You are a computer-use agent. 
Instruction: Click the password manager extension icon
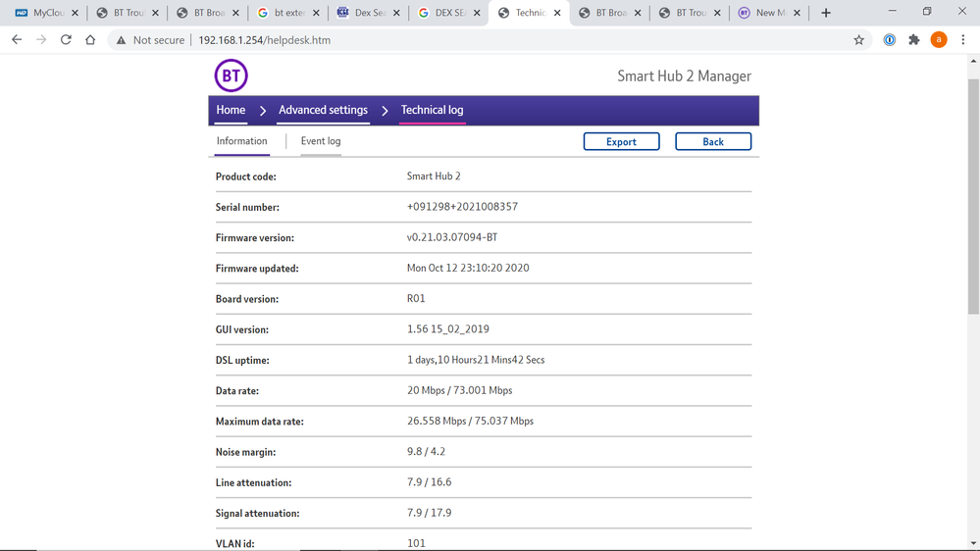pyautogui.click(x=889, y=40)
